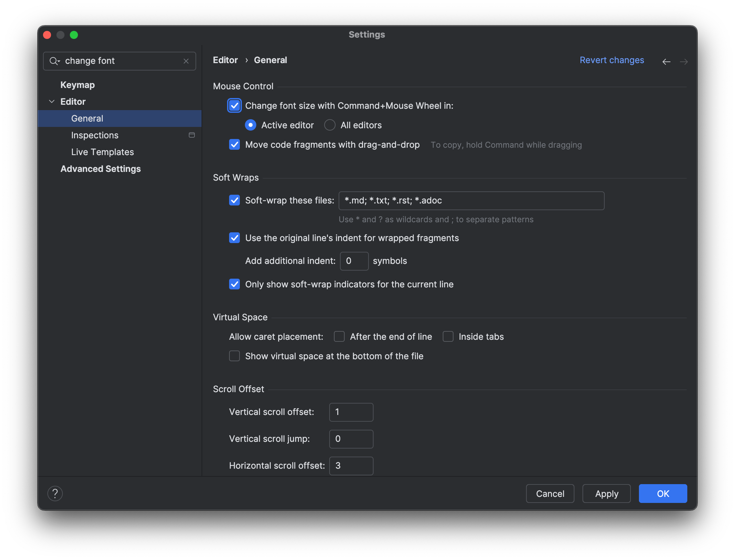
Task: Click Revert changes button
Action: click(611, 60)
